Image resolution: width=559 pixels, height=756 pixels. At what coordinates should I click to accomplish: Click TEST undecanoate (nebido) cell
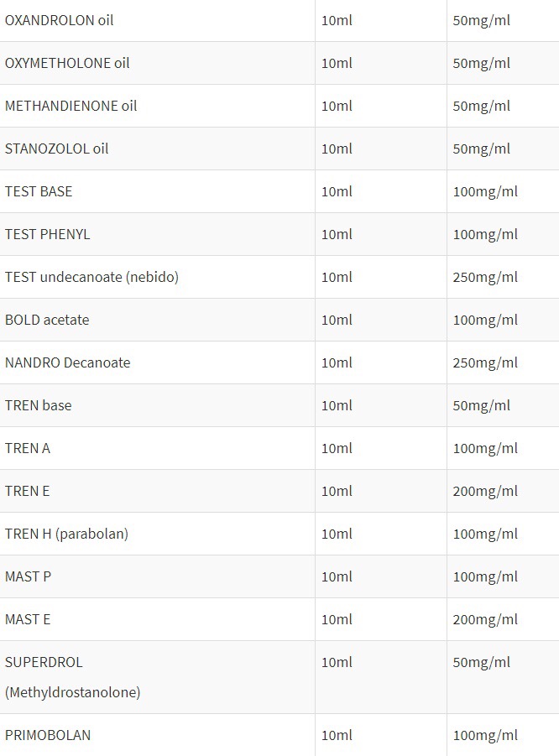tap(91, 277)
